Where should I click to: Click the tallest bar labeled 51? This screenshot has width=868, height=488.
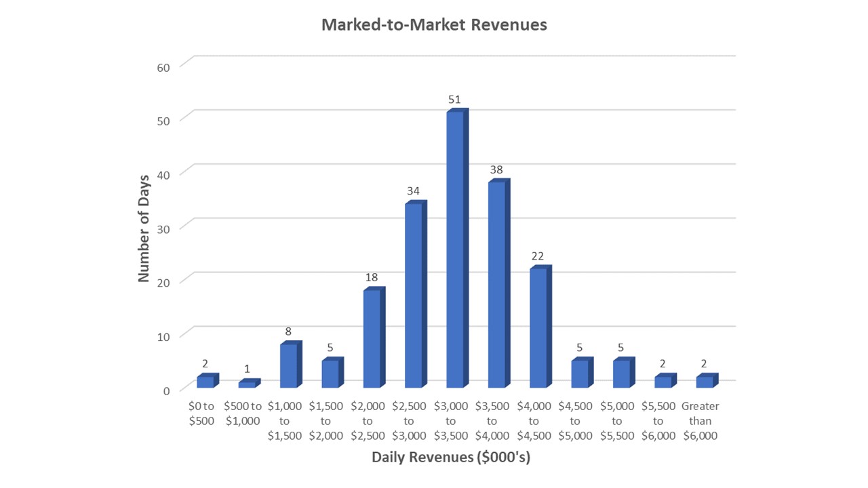455,249
